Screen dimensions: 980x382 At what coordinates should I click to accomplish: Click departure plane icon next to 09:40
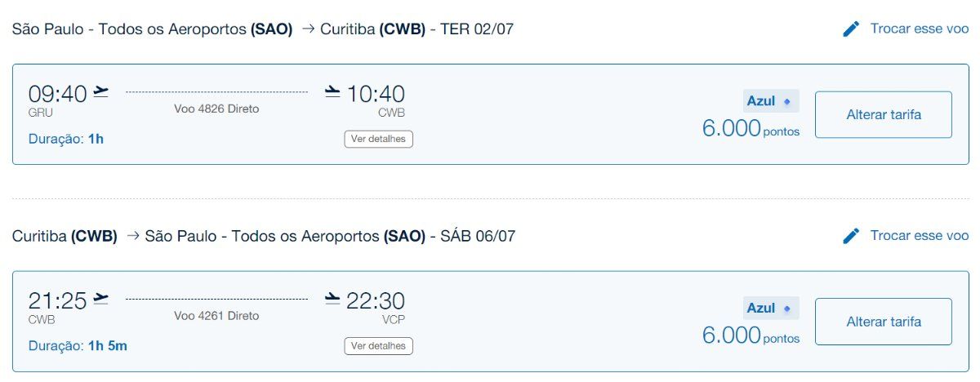click(101, 91)
